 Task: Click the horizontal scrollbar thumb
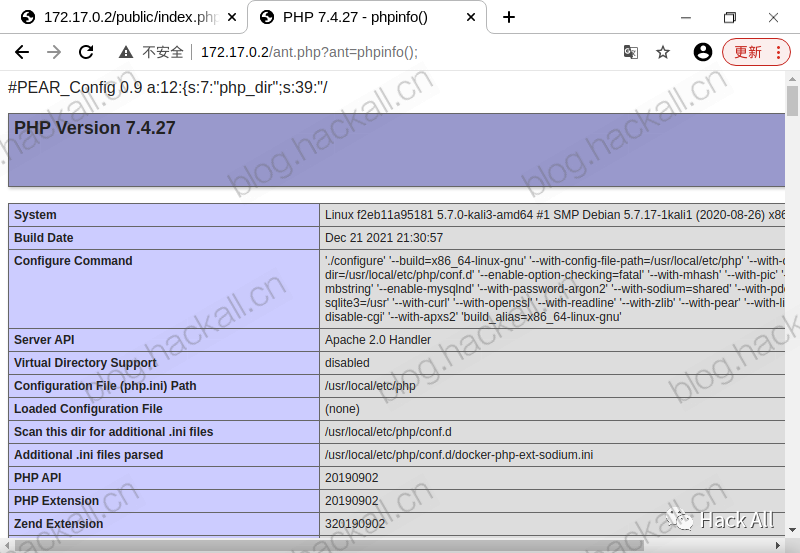[329, 546]
